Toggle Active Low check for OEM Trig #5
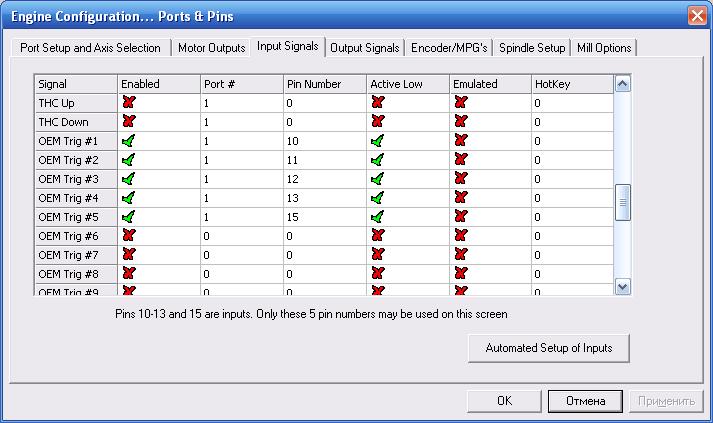The image size is (713, 423). pos(377,217)
